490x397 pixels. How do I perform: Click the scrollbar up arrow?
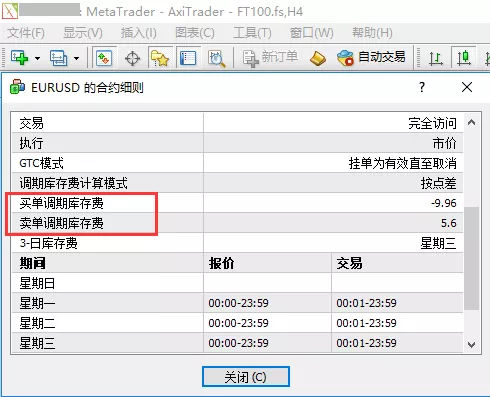click(x=471, y=122)
